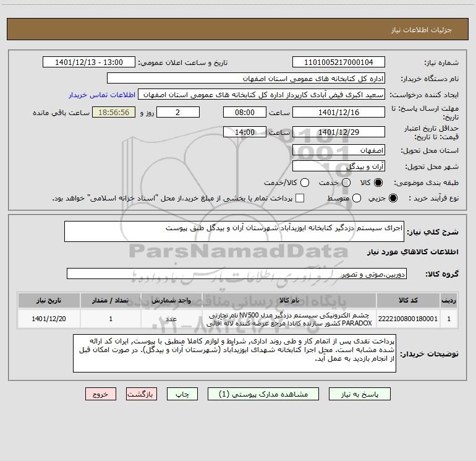Click the تاریخ نیاز column header

click(x=49, y=300)
